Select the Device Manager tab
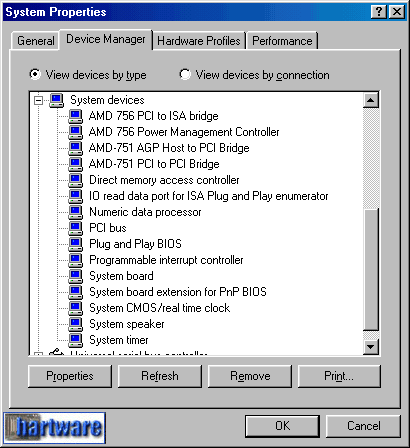This screenshot has width=410, height=448. point(106,39)
